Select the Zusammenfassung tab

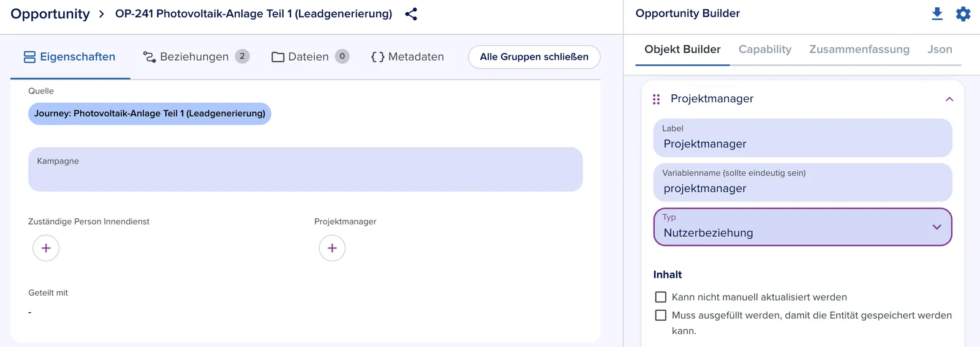(859, 50)
